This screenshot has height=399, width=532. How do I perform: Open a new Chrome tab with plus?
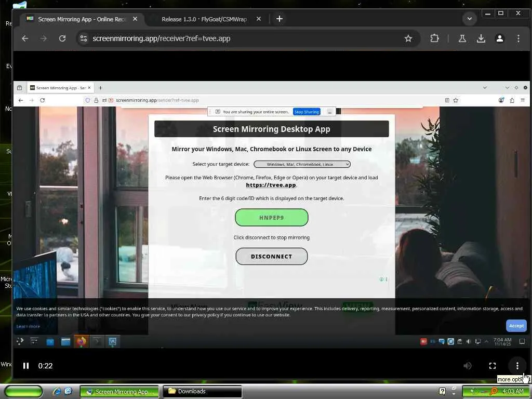279,19
